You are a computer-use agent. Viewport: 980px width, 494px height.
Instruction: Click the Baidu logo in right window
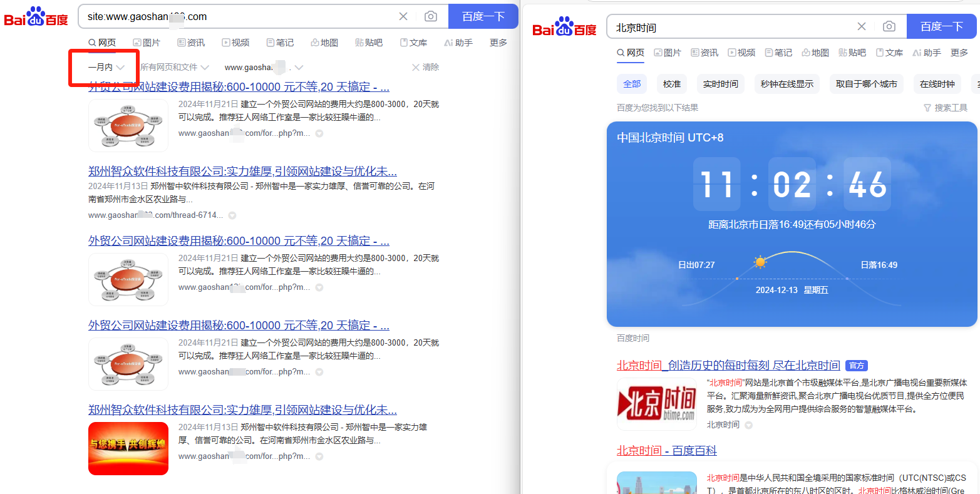564,27
